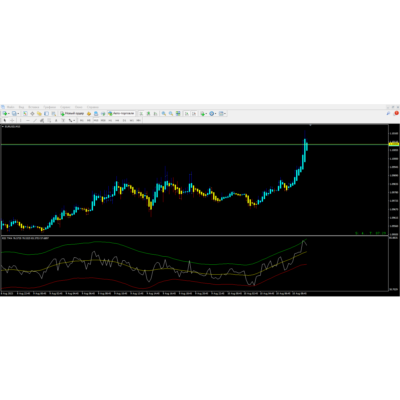Open the Файл (File) menu
This screenshot has width=400, height=400.
tap(10, 107)
